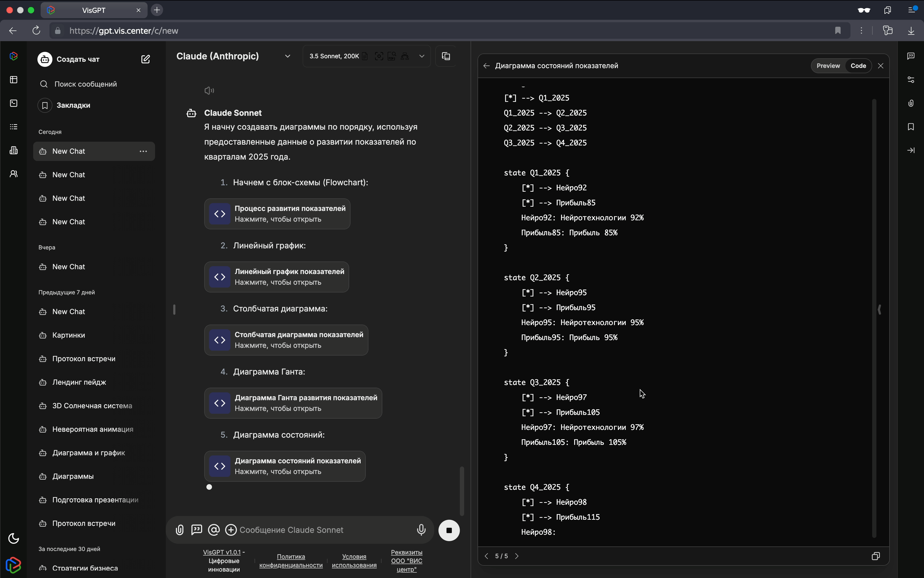Click the @ mention icon in message box
This screenshot has height=578, width=924.
214,530
